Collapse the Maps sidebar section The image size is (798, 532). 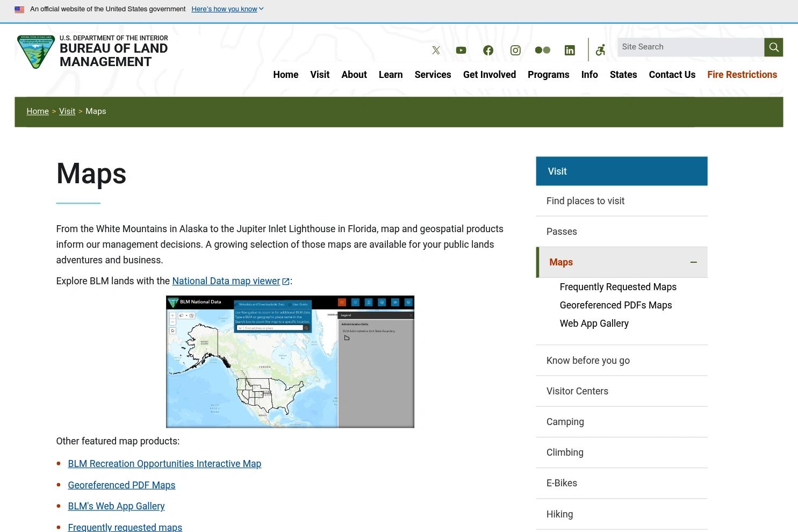point(693,262)
